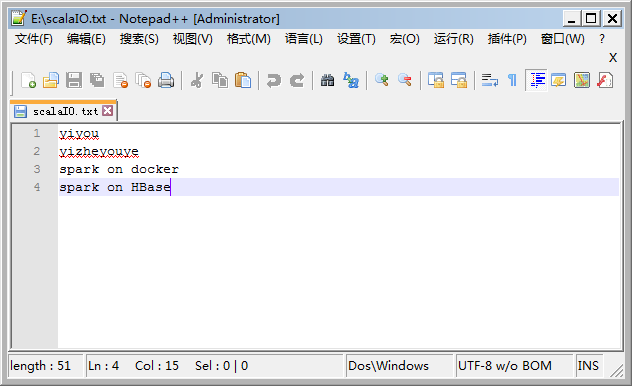632x386 pixels.
Task: Click the New file toolbar icon
Action: tap(28, 80)
